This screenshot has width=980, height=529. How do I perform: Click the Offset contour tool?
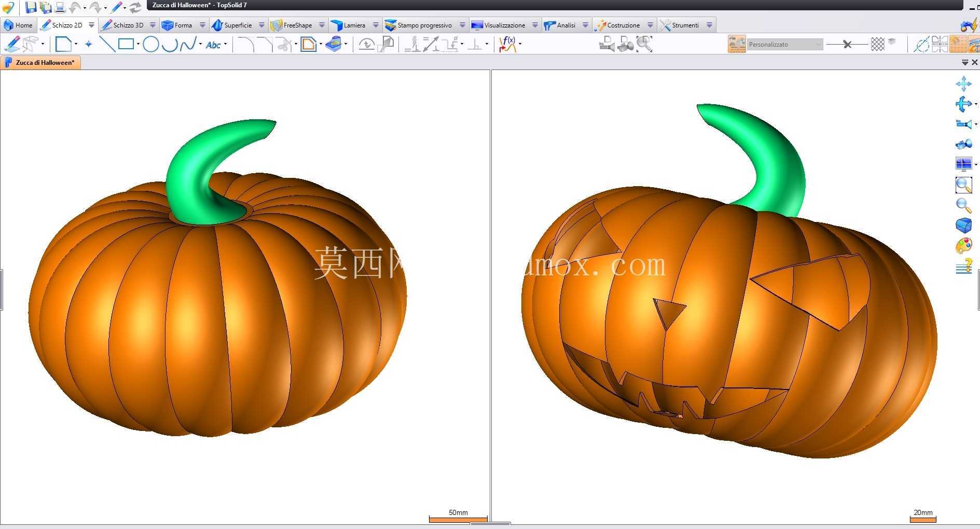coord(309,44)
